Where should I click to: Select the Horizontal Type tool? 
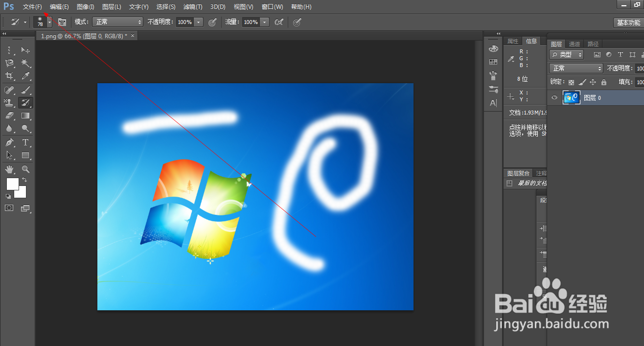coord(25,142)
